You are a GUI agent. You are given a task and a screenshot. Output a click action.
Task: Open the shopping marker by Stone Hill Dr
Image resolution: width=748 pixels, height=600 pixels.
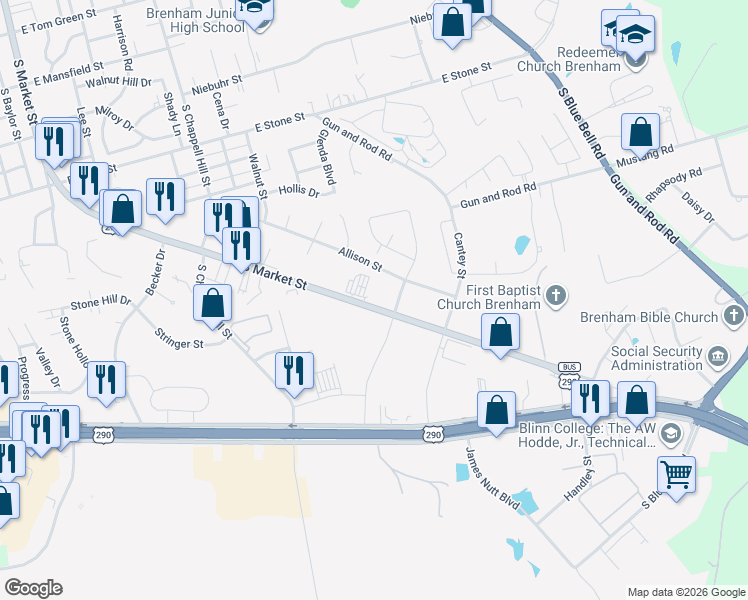tap(213, 303)
